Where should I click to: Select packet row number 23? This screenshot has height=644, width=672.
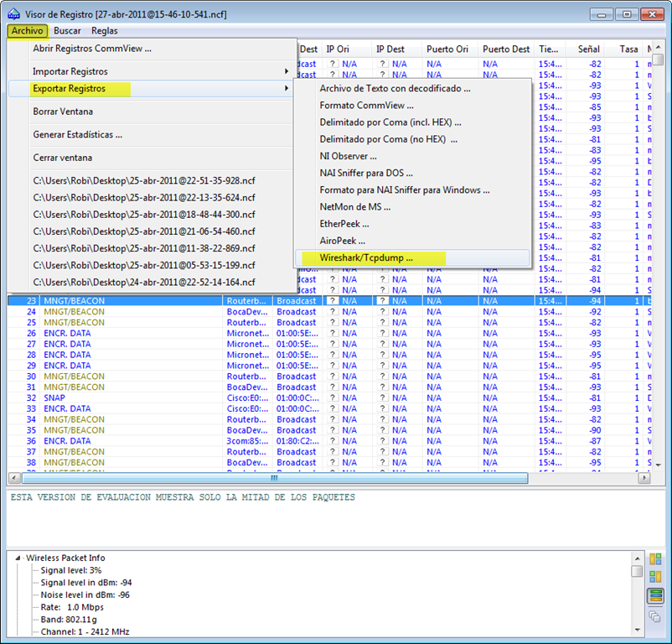329,301
